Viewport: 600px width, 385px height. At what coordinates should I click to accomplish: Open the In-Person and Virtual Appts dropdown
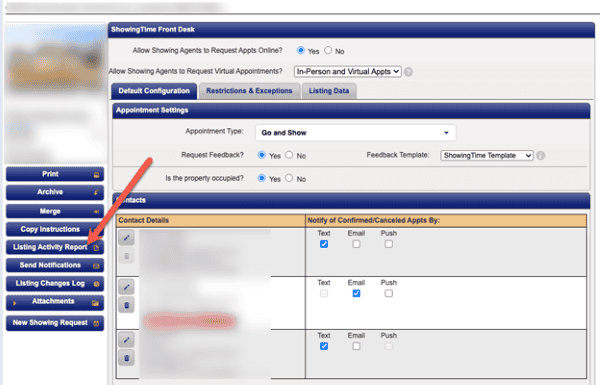tap(347, 72)
